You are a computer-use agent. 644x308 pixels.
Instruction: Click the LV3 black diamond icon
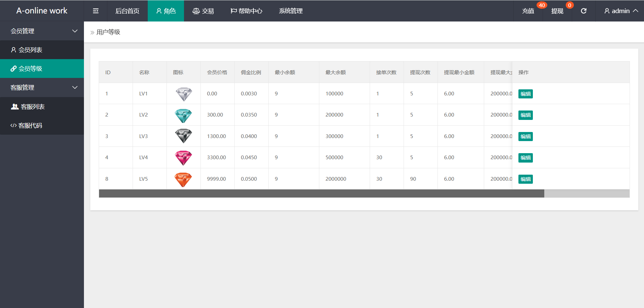[x=184, y=136]
